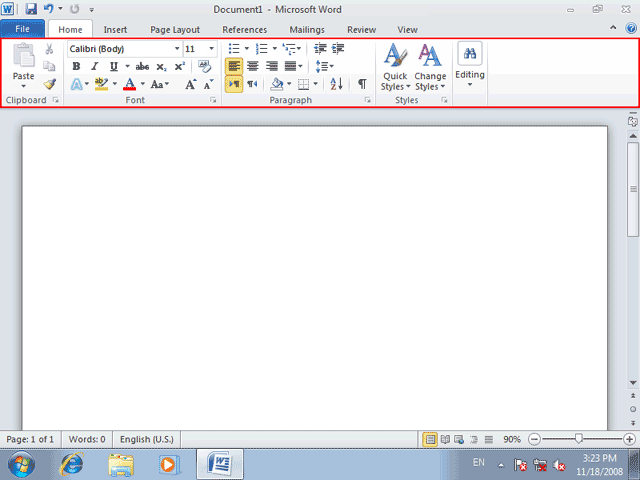Image resolution: width=640 pixels, height=480 pixels.
Task: Open the Change Case Aa menu
Action: (159, 84)
